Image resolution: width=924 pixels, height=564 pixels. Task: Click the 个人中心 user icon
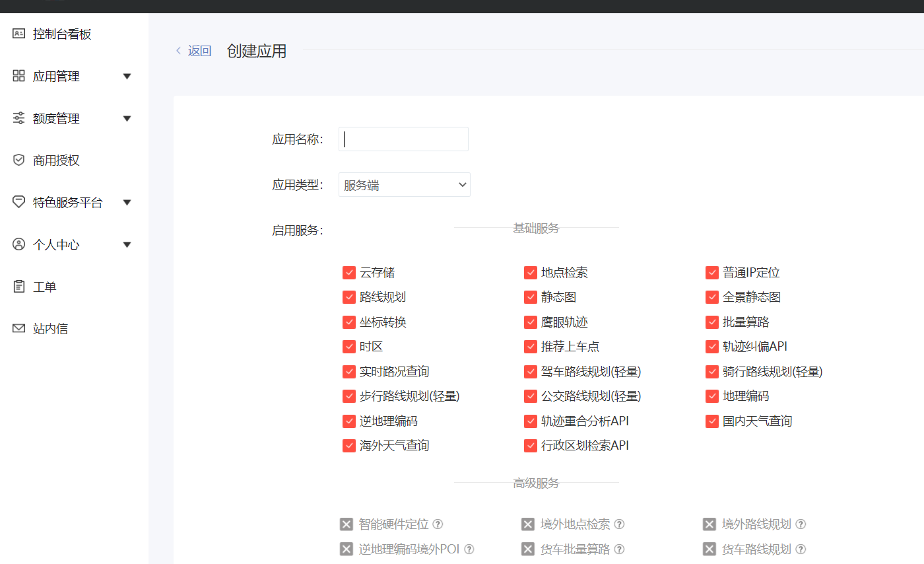18,244
